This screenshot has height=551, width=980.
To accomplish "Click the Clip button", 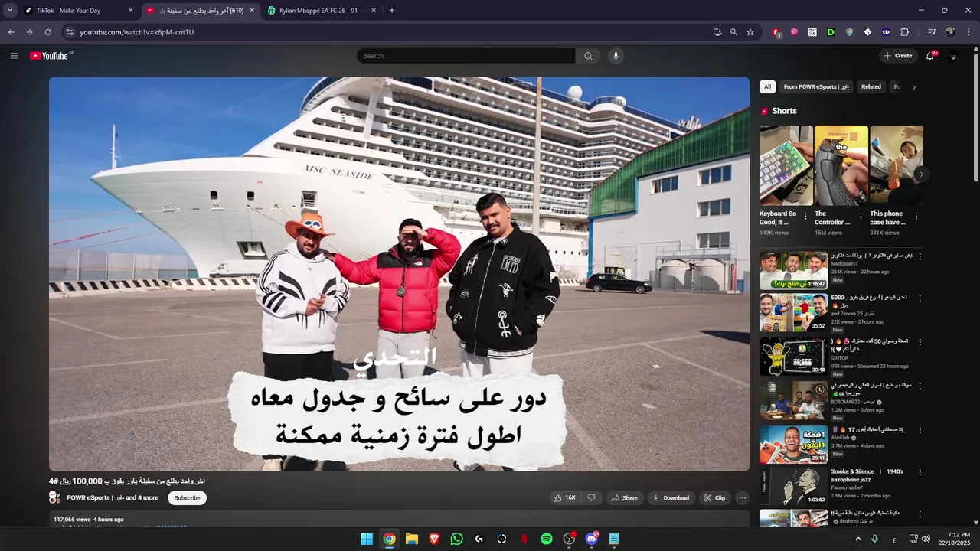I will point(714,498).
